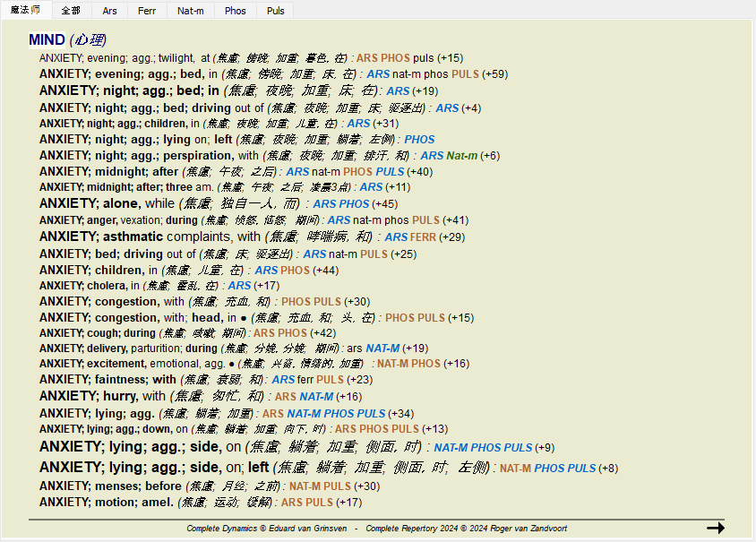Show the Puls remedy tab

pyautogui.click(x=276, y=11)
